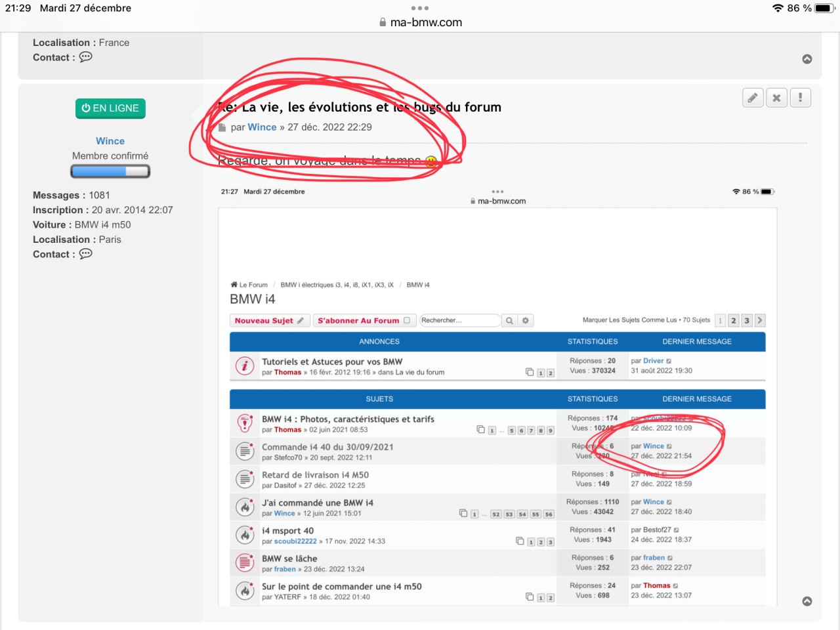Click 'BMW i électriques' breadcrumb in embedded screenshot
The width and height of the screenshot is (840, 630).
click(337, 285)
